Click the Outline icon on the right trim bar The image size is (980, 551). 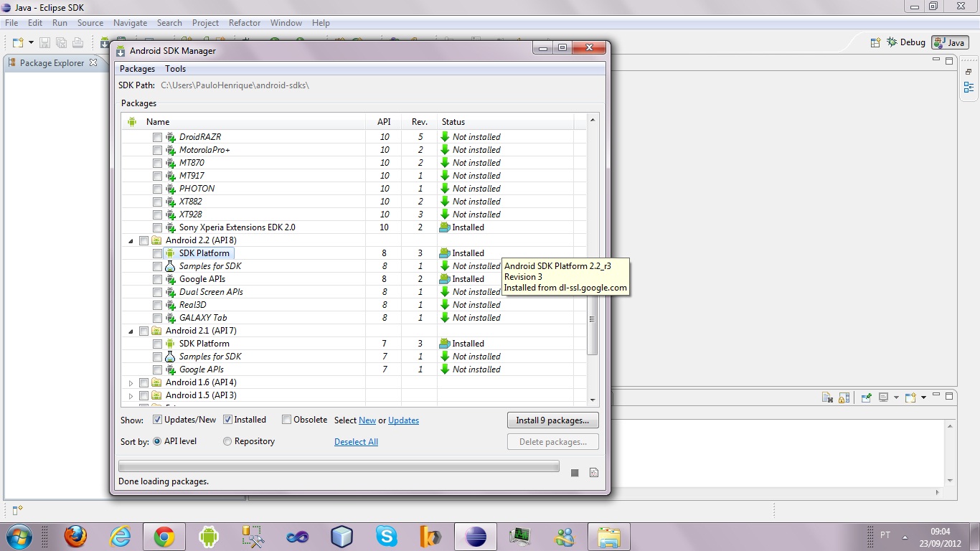pos(969,88)
